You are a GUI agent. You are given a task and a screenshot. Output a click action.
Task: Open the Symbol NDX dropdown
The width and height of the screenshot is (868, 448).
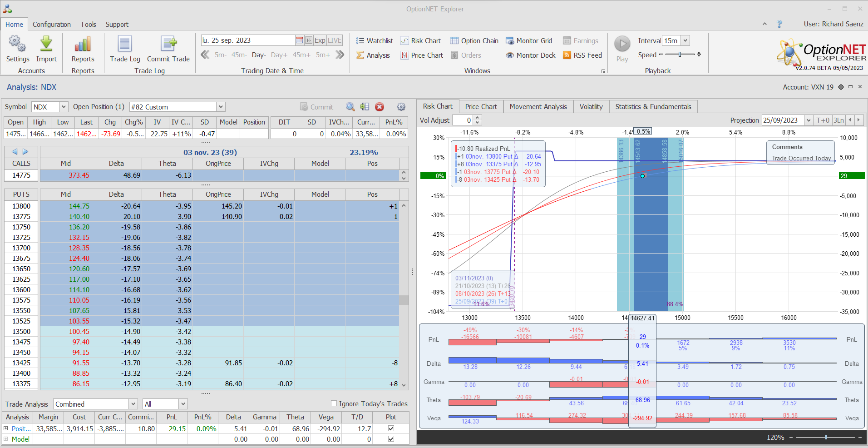point(64,107)
